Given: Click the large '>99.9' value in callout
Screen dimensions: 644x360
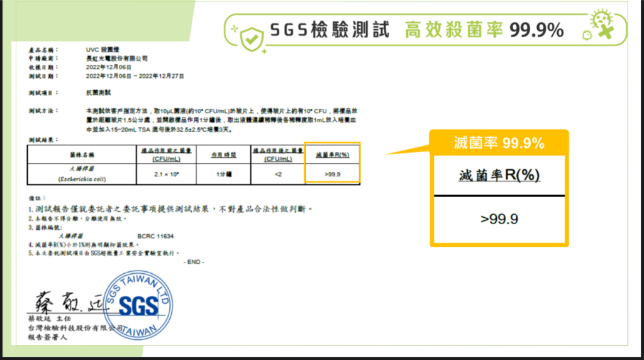Looking at the screenshot, I should [x=499, y=220].
